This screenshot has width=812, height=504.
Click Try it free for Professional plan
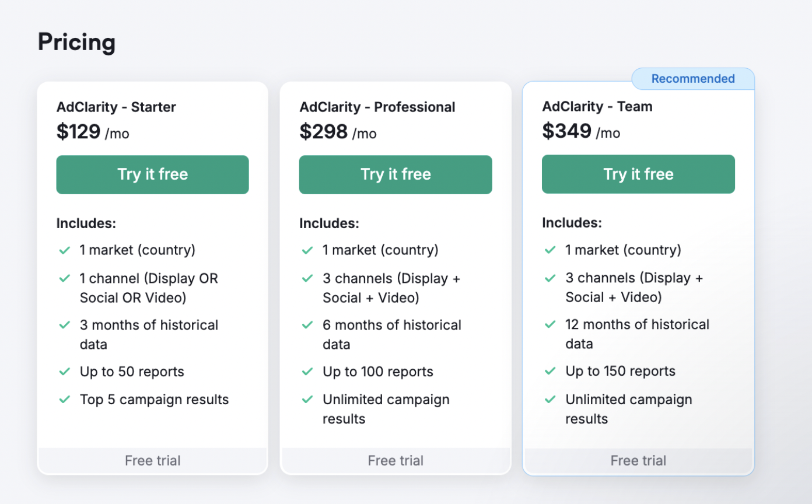[395, 174]
